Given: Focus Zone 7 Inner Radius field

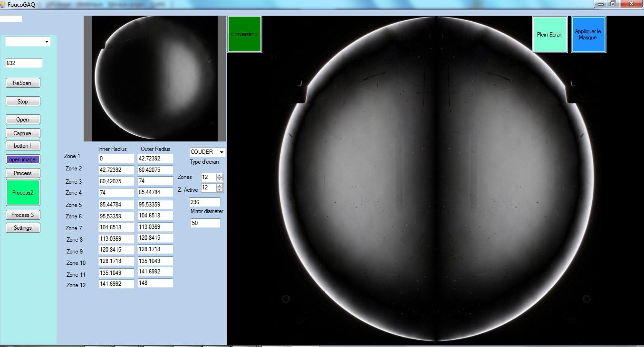Looking at the screenshot, I should click(116, 227).
